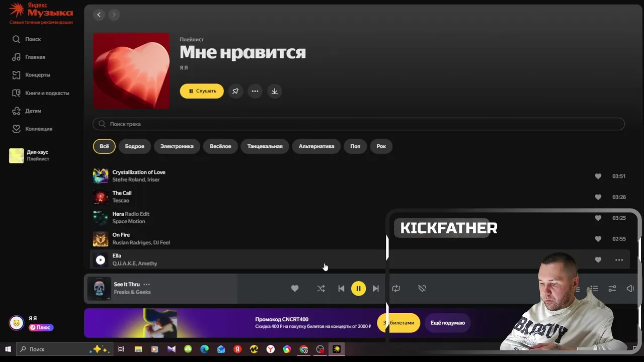
Task: Filter tracks by Танцевальная
Action: [x=265, y=146]
